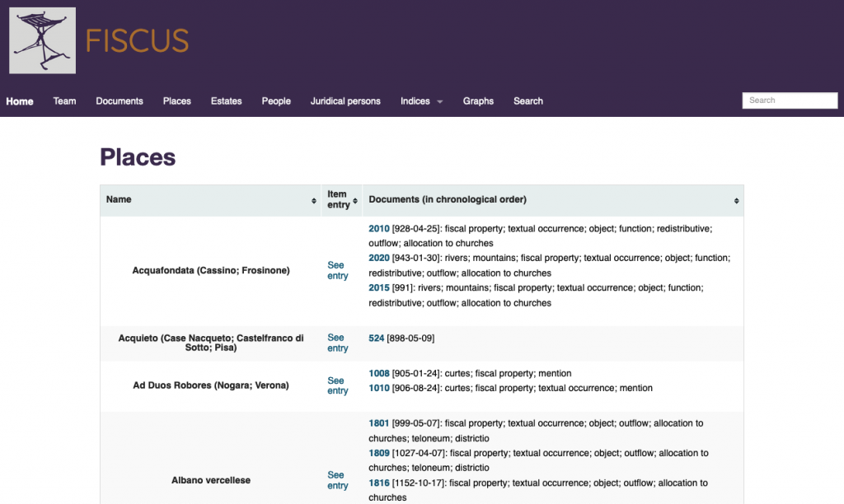
Task: Go to the Team page
Action: 64,101
